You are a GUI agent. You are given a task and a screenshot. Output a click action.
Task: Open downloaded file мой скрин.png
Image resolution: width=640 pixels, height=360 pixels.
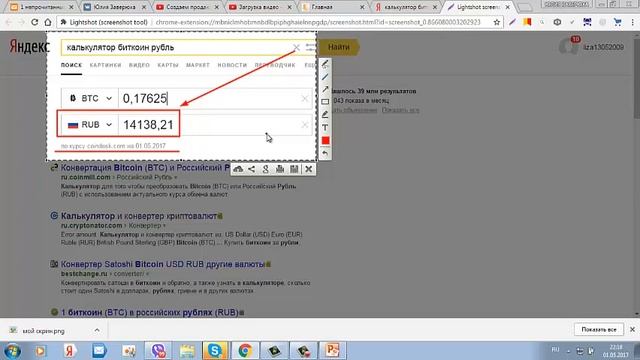click(x=44, y=331)
